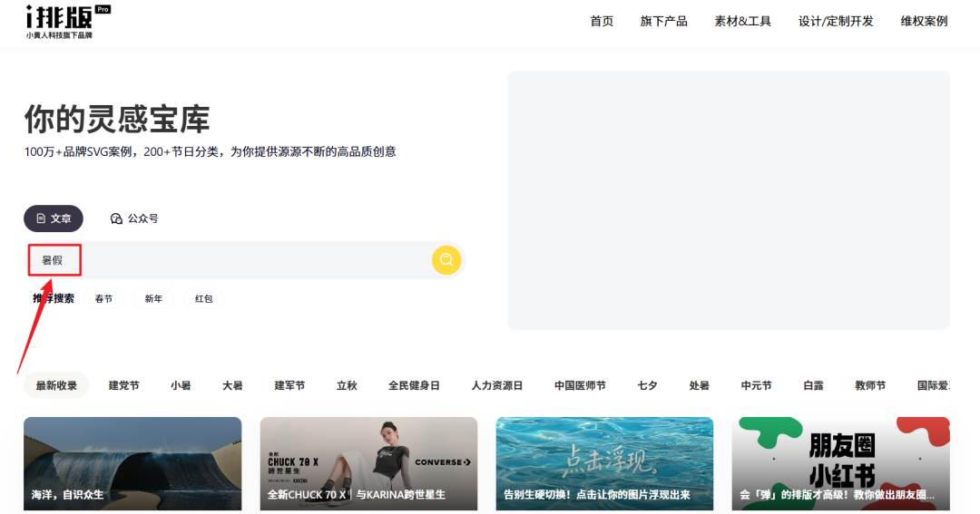This screenshot has width=980, height=514.
Task: Select the 白露 category
Action: coord(813,385)
